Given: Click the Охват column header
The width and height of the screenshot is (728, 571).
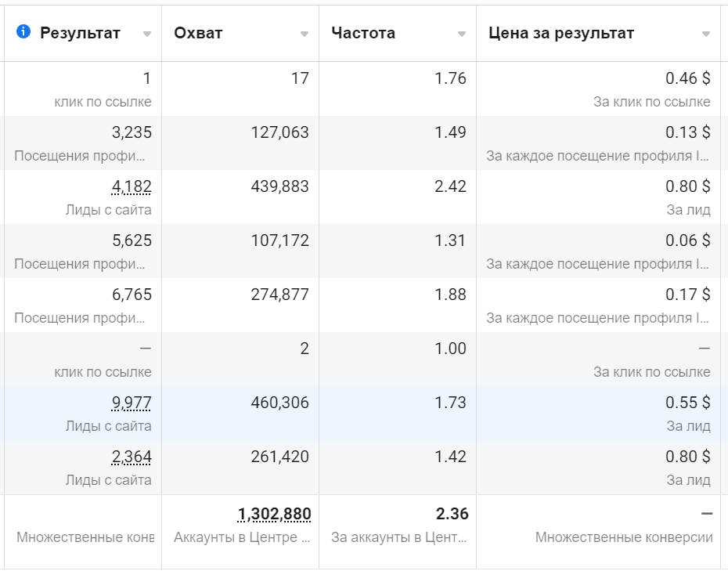Looking at the screenshot, I should pyautogui.click(x=198, y=33).
